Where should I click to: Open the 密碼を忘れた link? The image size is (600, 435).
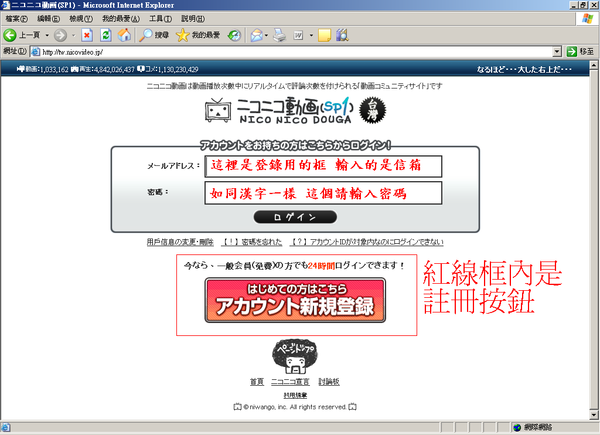tap(251, 242)
